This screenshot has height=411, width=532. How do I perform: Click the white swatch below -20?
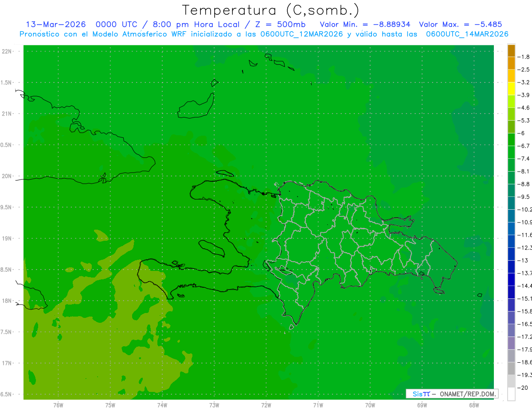(511, 394)
